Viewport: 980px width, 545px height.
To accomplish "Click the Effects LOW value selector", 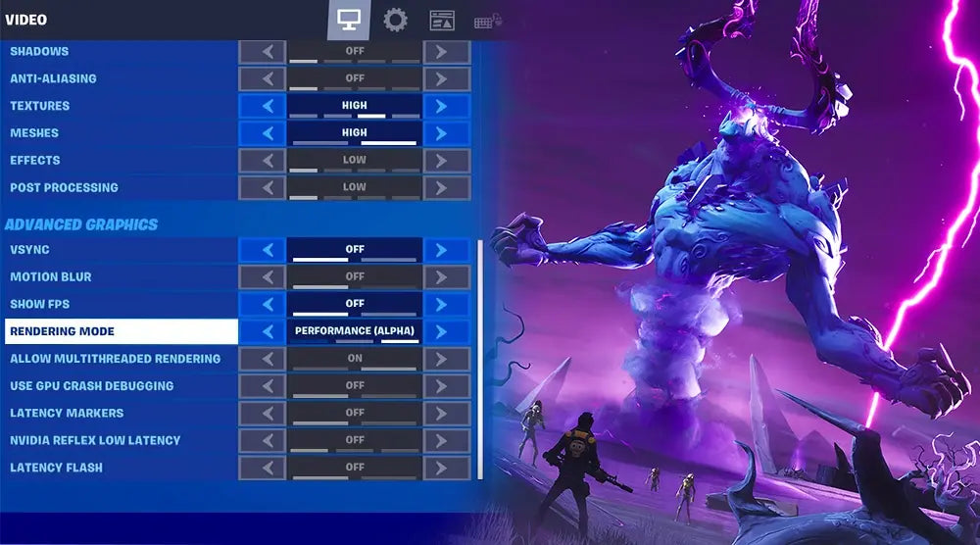I will [355, 161].
